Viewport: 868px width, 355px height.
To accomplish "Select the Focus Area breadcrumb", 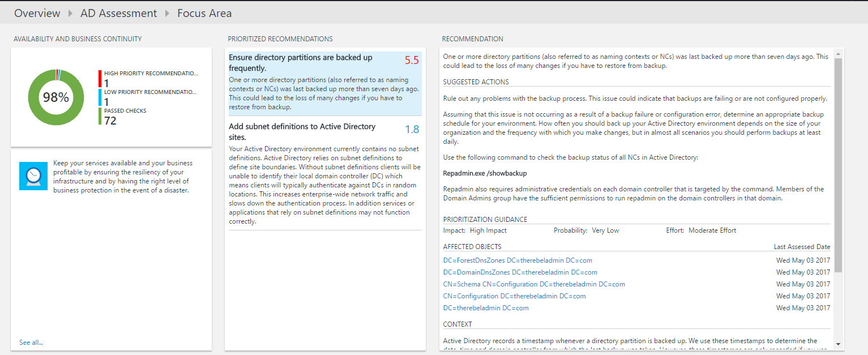I will coord(204,13).
